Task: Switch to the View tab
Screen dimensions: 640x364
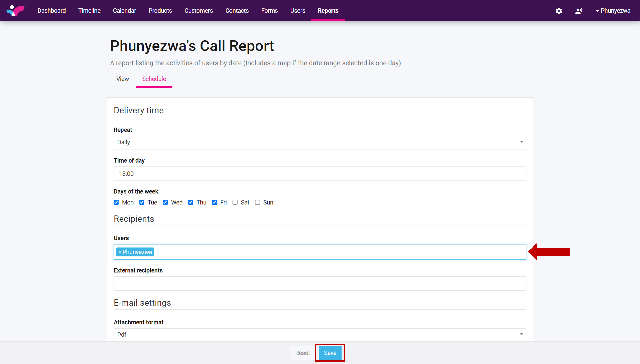Action: (x=122, y=79)
